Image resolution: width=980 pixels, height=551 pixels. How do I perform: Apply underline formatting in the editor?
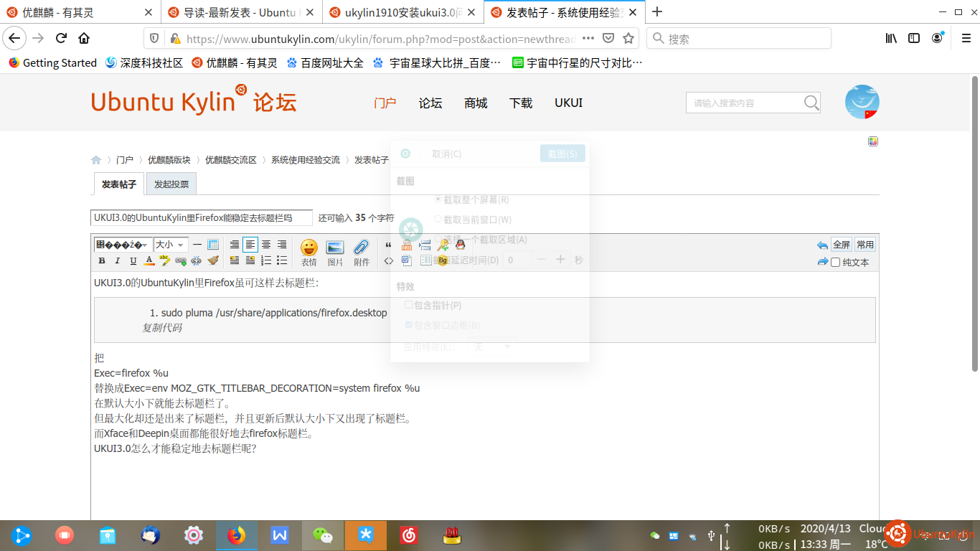pyautogui.click(x=133, y=261)
